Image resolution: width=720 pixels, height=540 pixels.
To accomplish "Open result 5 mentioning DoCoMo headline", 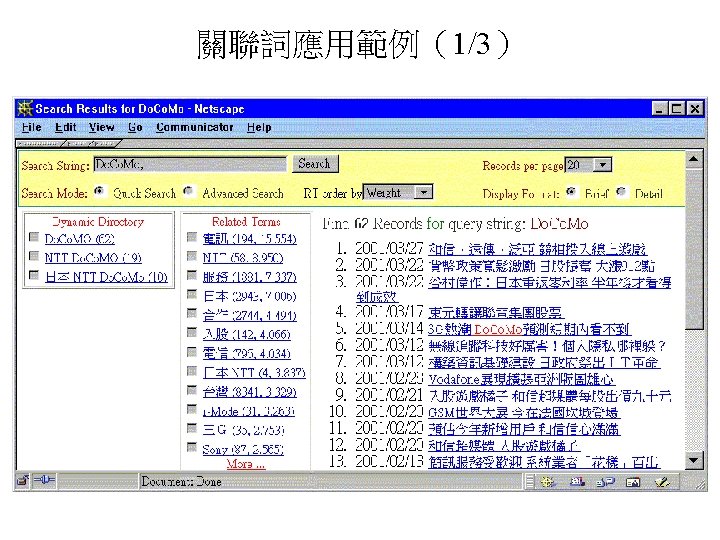I will (529, 329).
